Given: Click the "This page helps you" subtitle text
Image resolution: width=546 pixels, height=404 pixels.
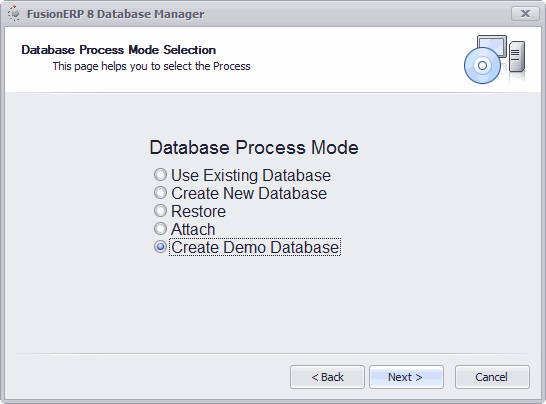Looking at the screenshot, I should tap(151, 66).
